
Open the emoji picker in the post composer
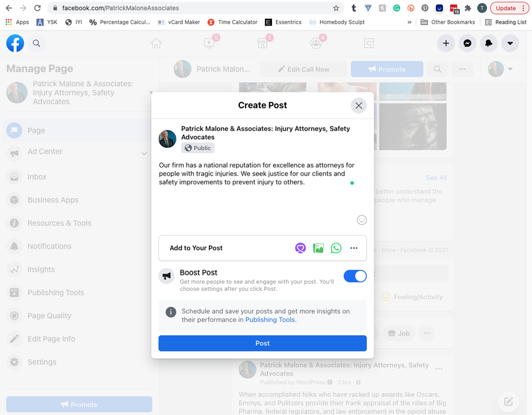[362, 219]
